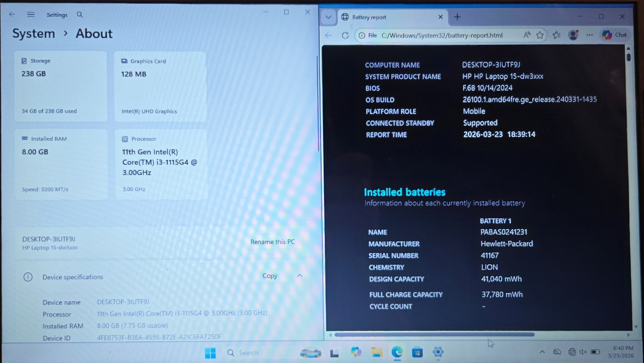This screenshot has height=363, width=644.
Task: Select the report time value
Action: click(x=499, y=134)
